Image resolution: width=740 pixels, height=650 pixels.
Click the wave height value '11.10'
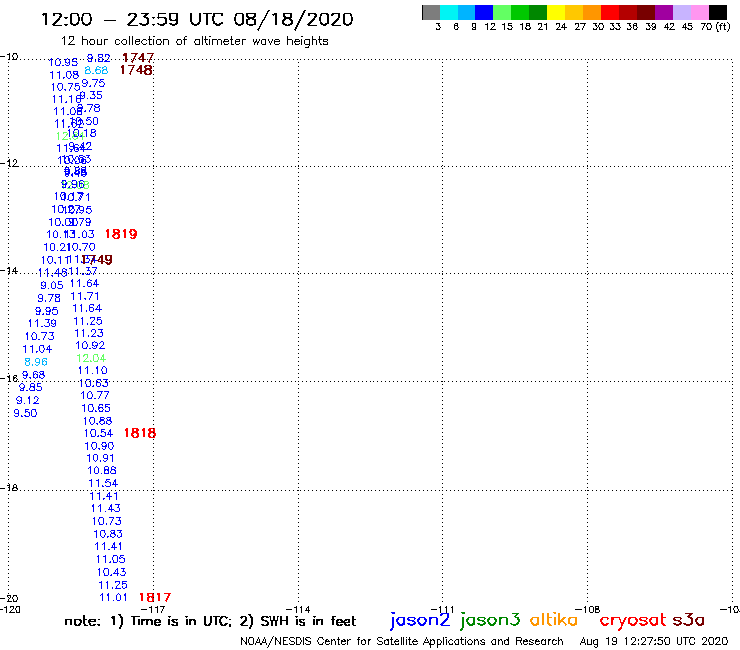(92, 371)
